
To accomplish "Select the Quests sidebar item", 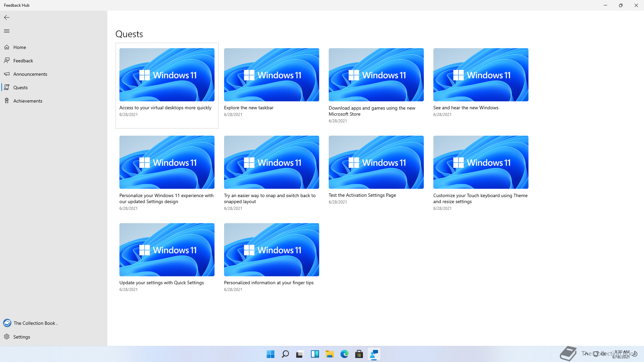I will (54, 87).
